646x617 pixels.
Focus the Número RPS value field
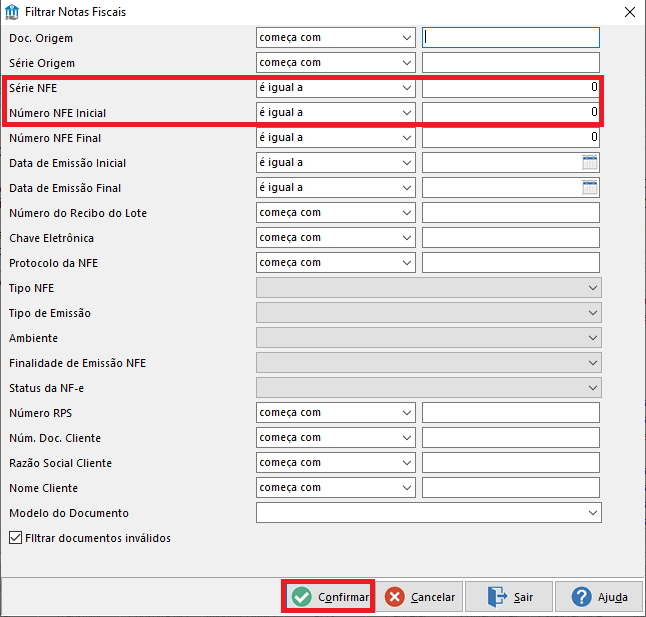(x=510, y=413)
